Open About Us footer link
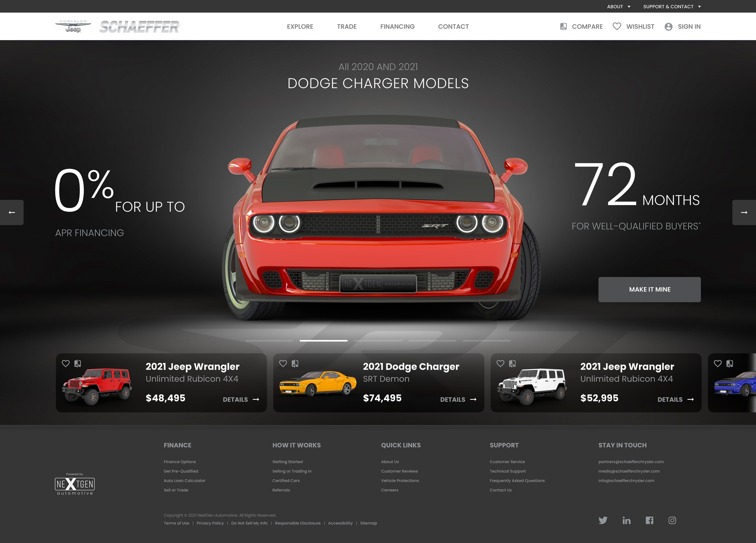Viewport: 756px width, 543px height. (x=390, y=462)
